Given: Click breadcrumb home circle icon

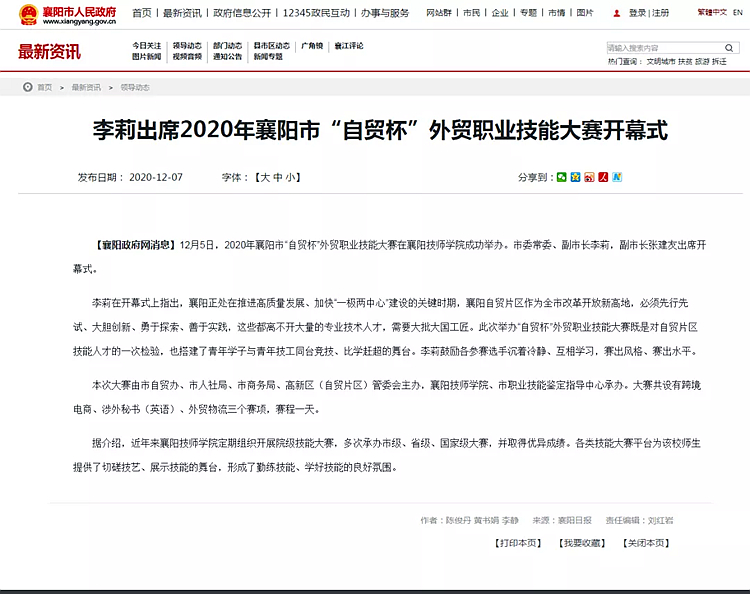Looking at the screenshot, I should (28, 87).
